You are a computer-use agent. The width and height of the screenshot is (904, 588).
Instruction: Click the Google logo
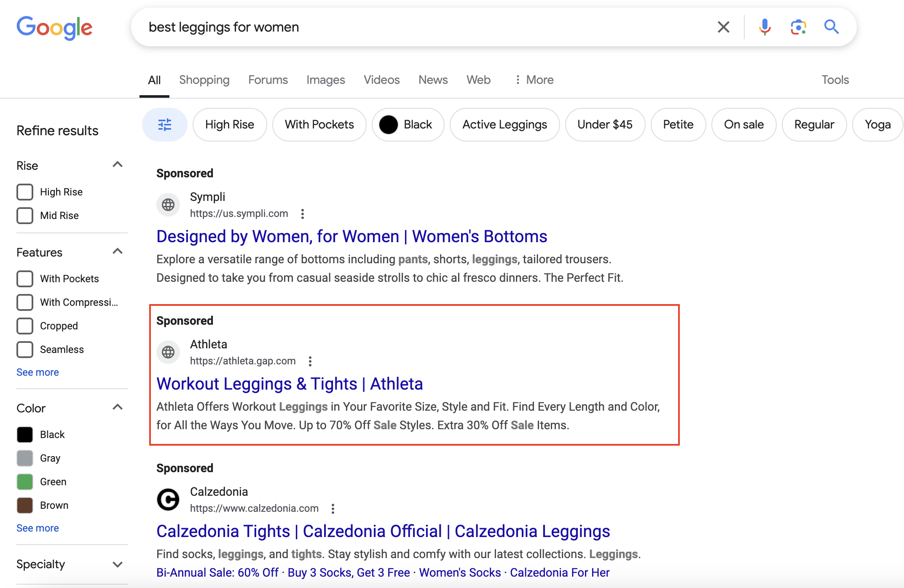tap(54, 28)
